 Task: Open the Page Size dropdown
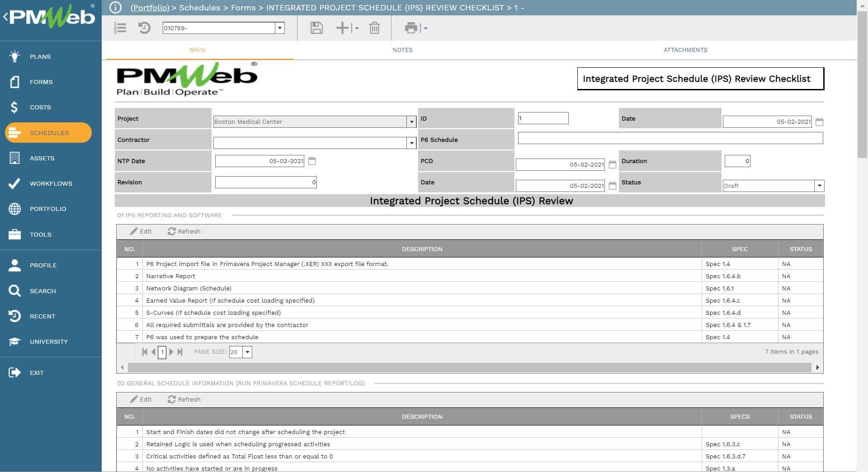[x=247, y=352]
